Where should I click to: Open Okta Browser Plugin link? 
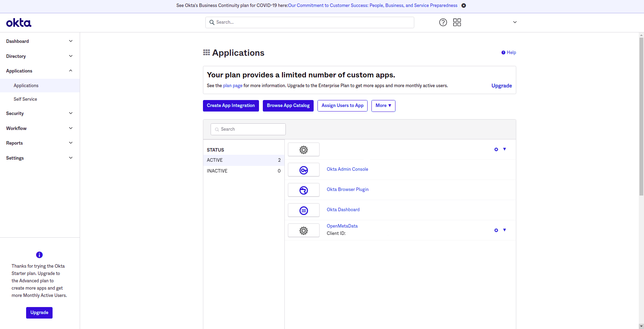[x=347, y=190]
